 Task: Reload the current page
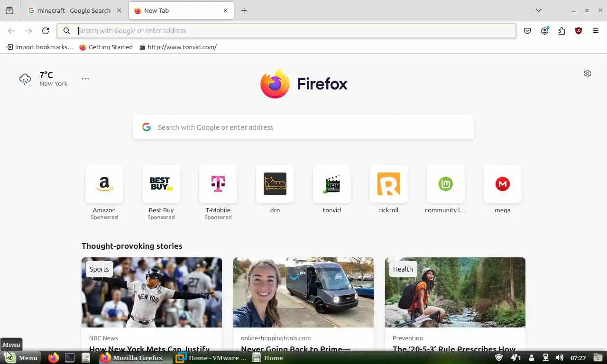pyautogui.click(x=46, y=31)
